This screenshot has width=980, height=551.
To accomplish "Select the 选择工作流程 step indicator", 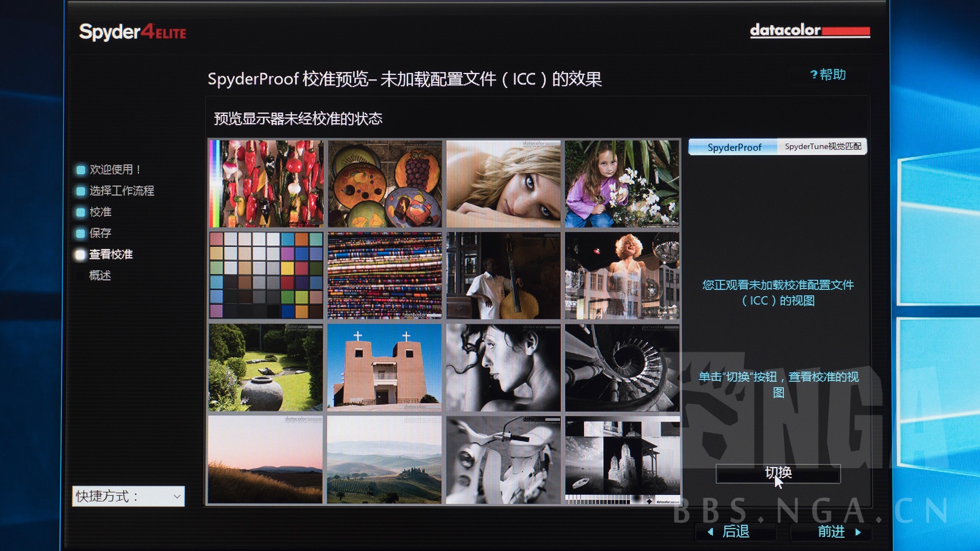I will point(81,191).
